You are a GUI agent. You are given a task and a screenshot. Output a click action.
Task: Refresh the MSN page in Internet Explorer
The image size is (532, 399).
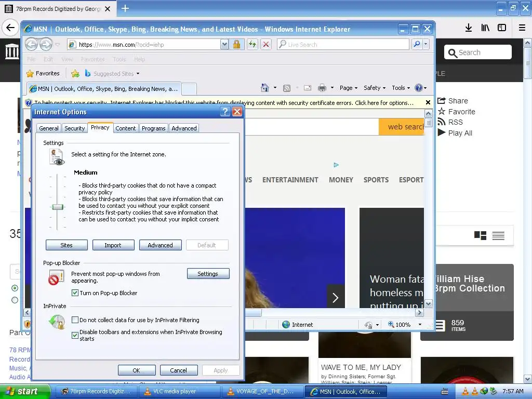point(252,45)
